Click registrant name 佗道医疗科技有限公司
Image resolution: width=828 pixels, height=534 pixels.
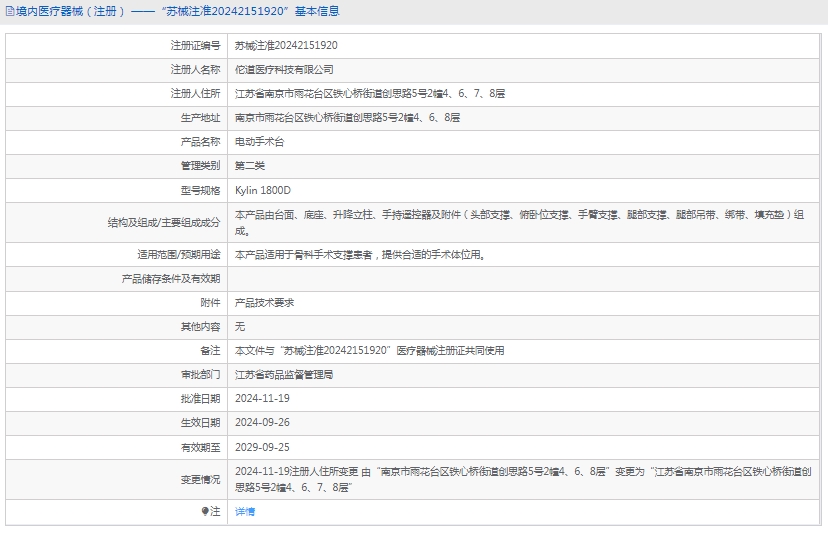pyautogui.click(x=284, y=70)
